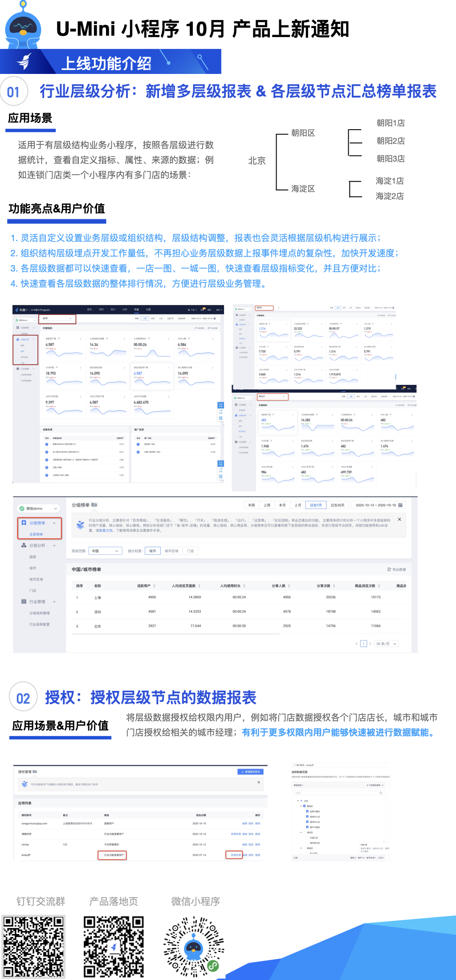Sort ranking table by 分享人数 arrows
456x980 pixels.
coord(289,586)
